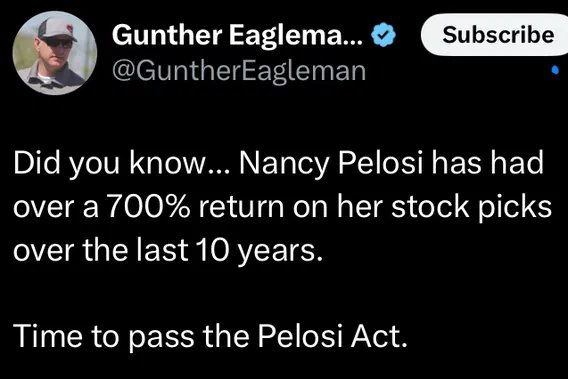This screenshot has height=379, width=568.
Task: Click the 'has had' words in tweet
Action: click(x=488, y=163)
